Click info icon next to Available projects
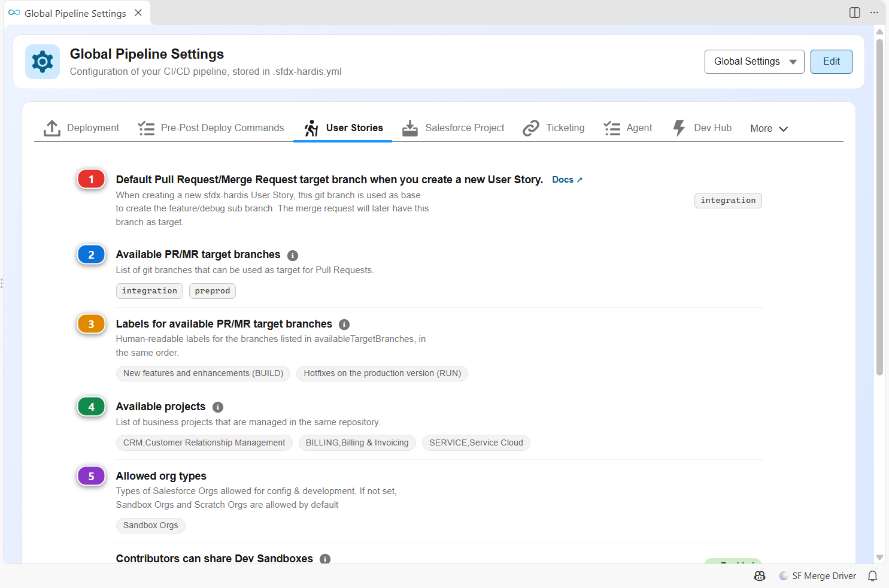889x588 pixels. coord(218,407)
